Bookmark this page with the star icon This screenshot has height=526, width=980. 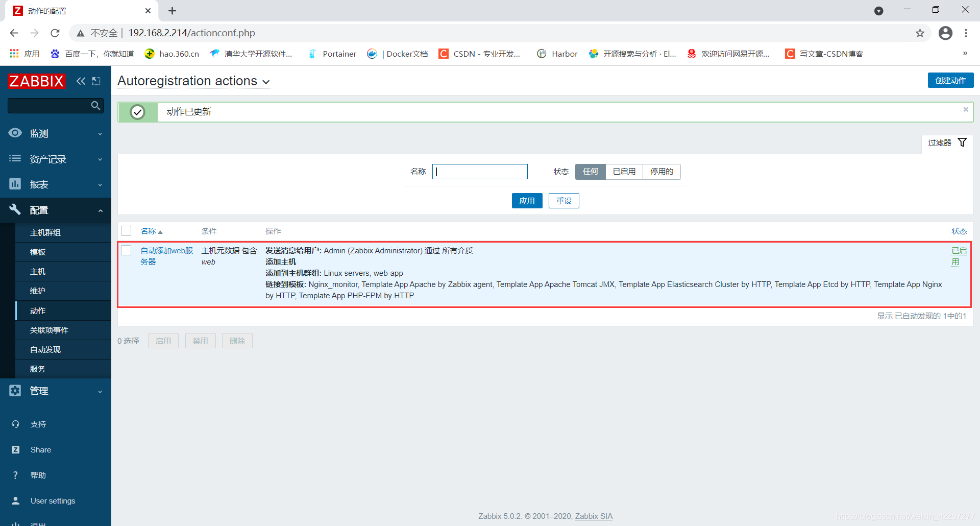pyautogui.click(x=920, y=33)
